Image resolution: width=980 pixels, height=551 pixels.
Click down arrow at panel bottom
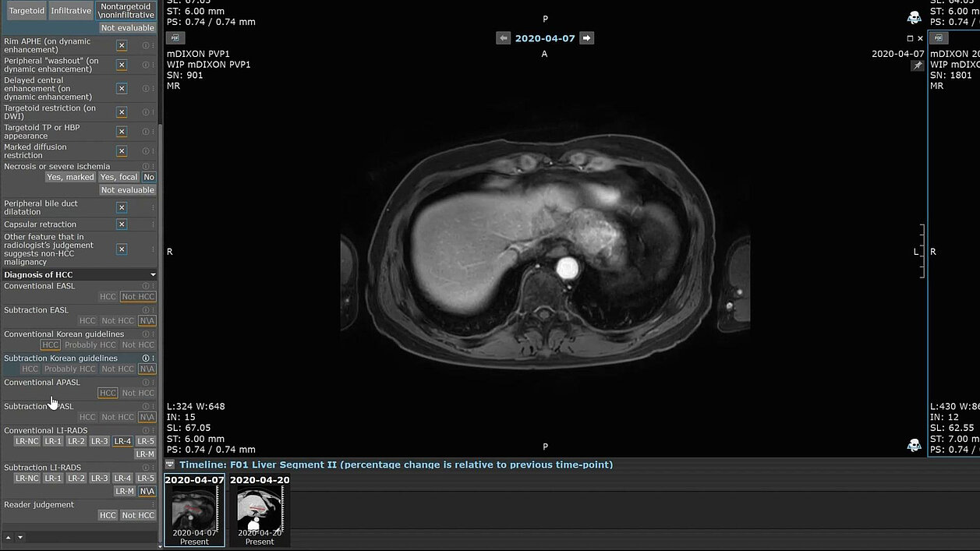click(20, 537)
